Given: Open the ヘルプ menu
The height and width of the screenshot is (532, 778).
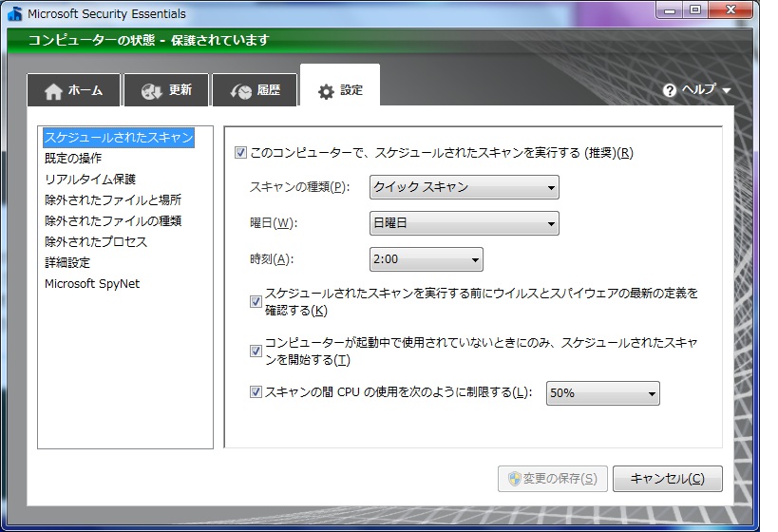Looking at the screenshot, I should tap(696, 90).
